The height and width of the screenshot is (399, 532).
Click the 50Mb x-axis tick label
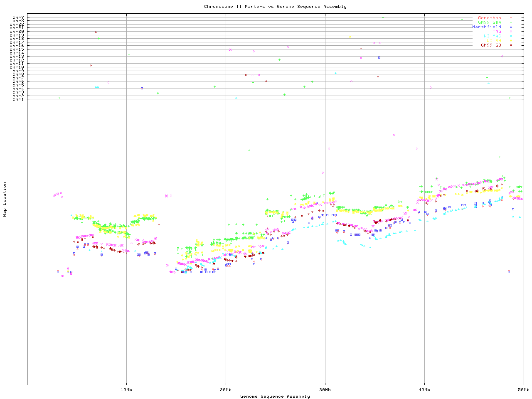click(523, 390)
